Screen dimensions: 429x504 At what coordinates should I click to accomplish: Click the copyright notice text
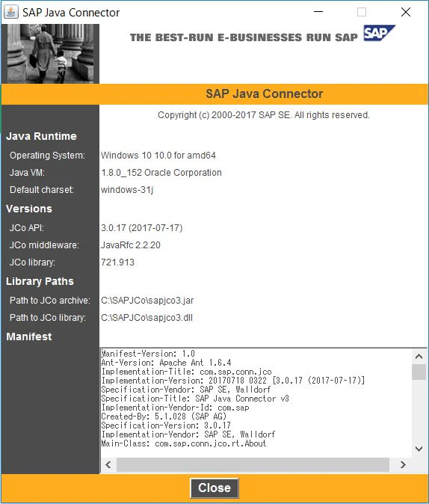coord(264,115)
